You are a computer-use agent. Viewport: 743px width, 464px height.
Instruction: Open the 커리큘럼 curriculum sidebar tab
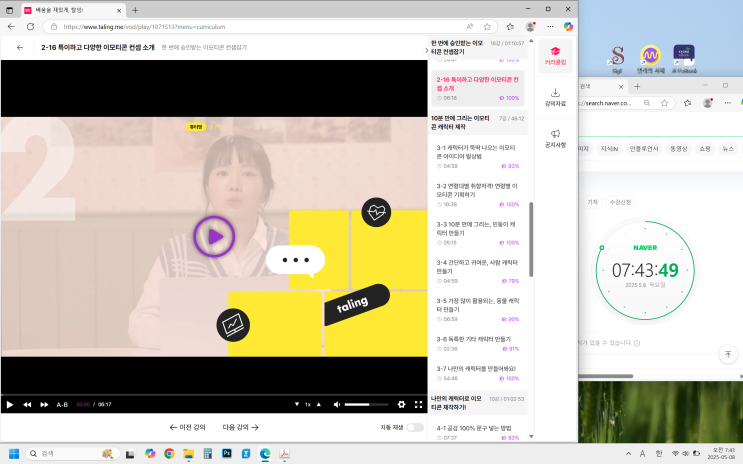tap(555, 56)
